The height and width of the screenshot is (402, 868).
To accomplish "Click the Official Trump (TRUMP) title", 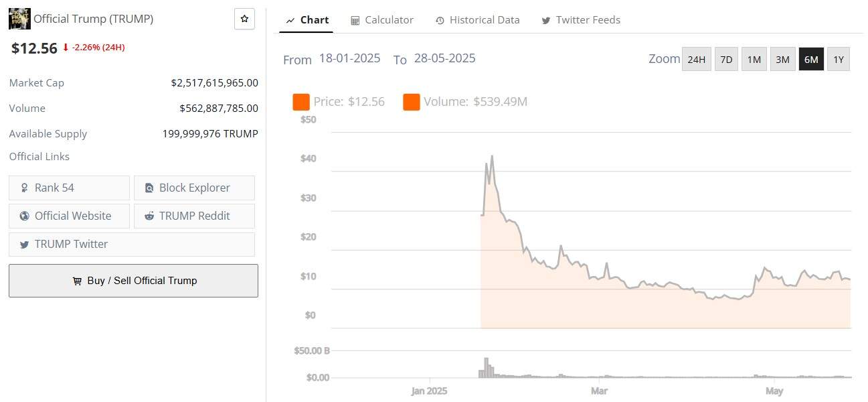I will pos(94,19).
